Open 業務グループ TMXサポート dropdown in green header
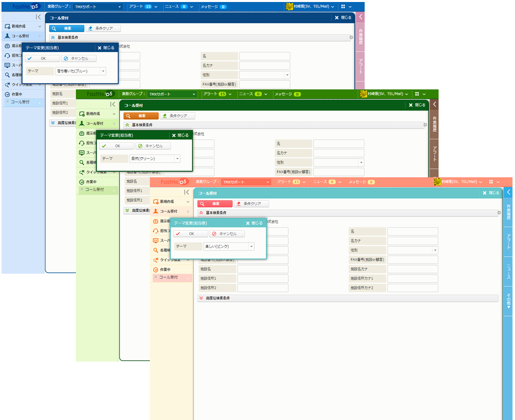 [172, 94]
